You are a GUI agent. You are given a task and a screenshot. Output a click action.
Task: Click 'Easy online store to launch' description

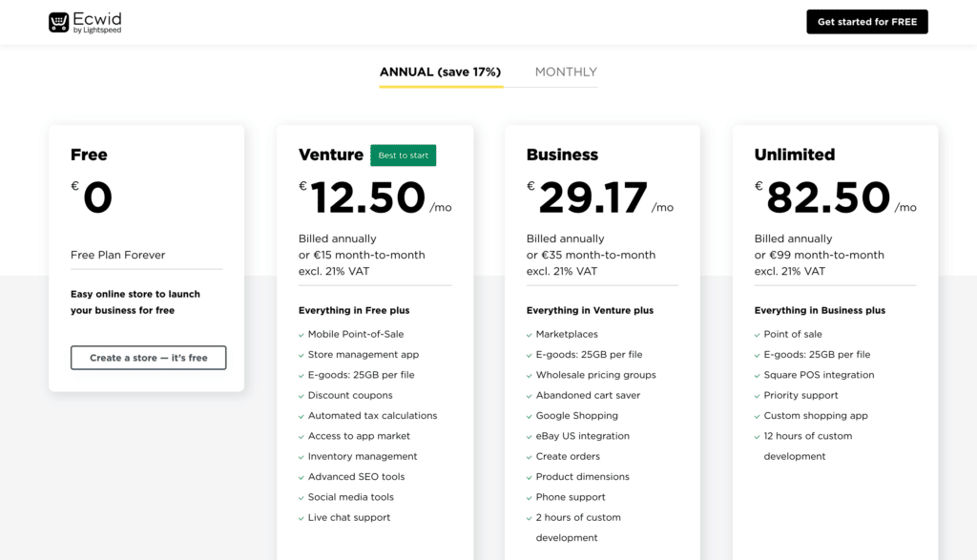tap(135, 294)
